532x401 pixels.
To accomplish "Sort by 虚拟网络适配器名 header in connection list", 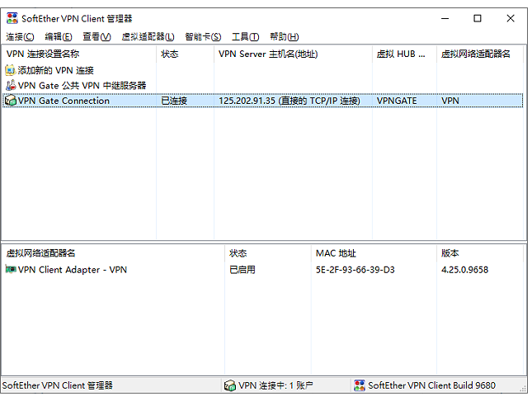I will point(480,54).
